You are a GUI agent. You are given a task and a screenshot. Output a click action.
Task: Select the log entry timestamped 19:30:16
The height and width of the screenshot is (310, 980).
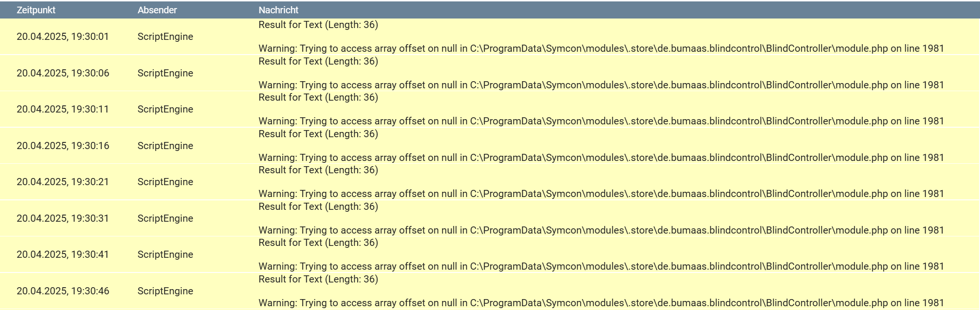(490, 146)
